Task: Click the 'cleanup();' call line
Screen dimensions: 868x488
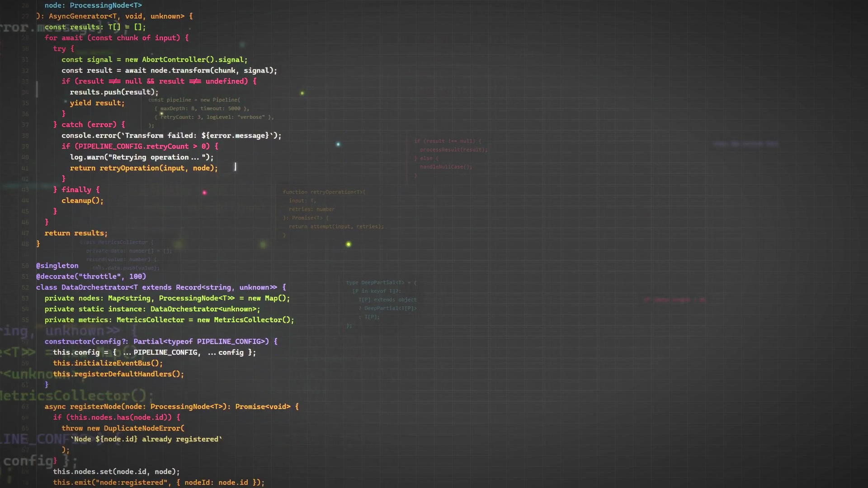Action: 83,201
